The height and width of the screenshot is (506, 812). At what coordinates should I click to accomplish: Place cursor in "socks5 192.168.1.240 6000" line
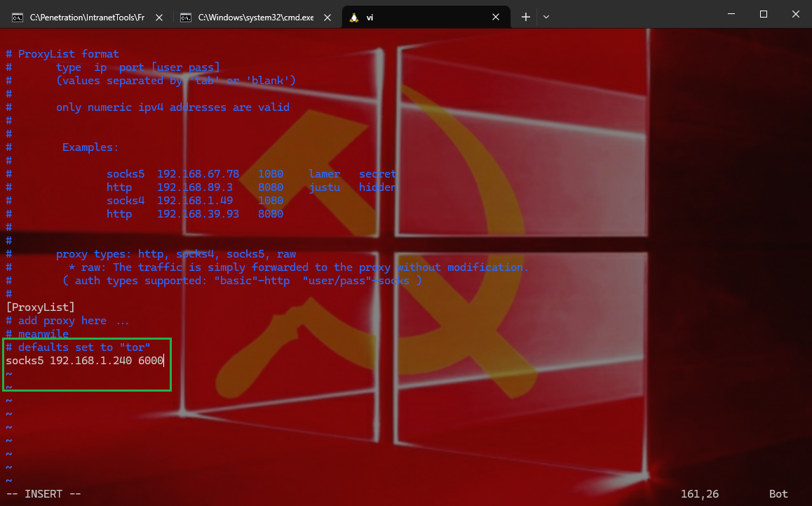point(85,361)
